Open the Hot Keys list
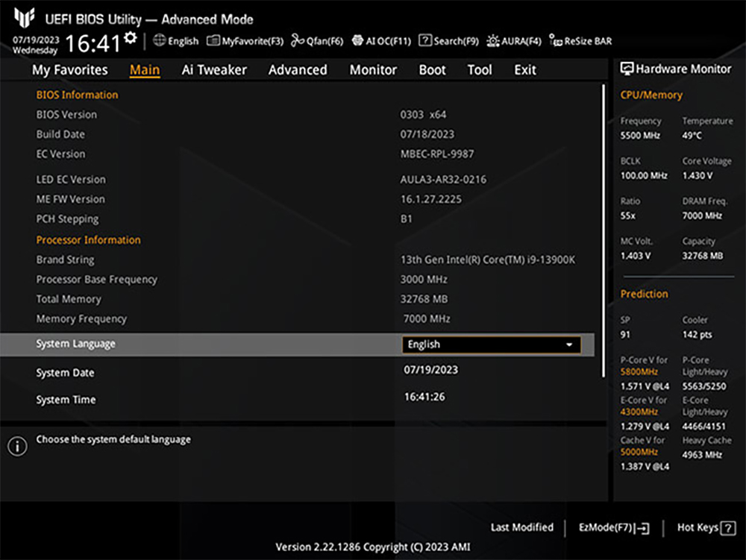Viewport: 746px width, 560px height. 706,528
